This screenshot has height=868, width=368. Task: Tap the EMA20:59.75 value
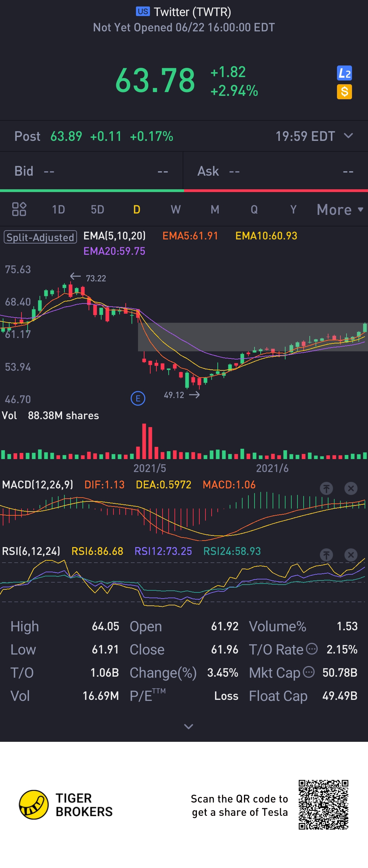[x=114, y=251]
